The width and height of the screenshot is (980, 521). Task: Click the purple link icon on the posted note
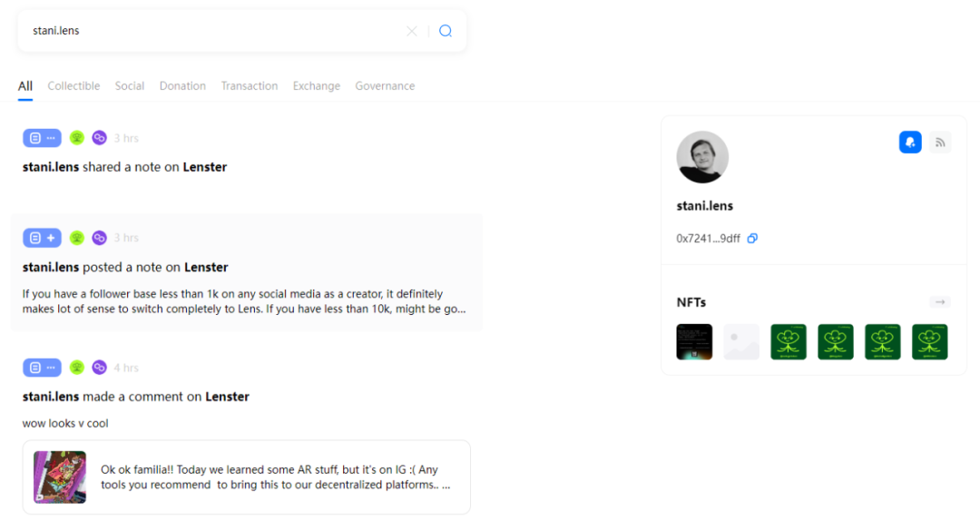(x=99, y=238)
